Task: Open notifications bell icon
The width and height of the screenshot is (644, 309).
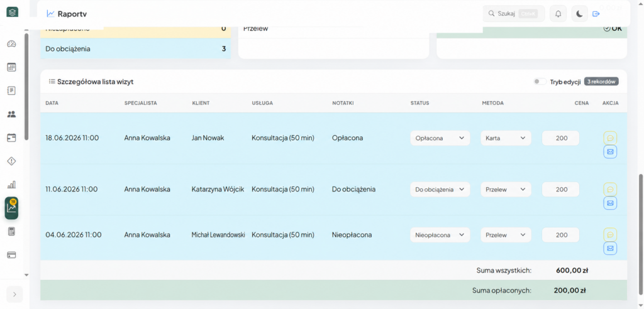Action: coord(558,14)
